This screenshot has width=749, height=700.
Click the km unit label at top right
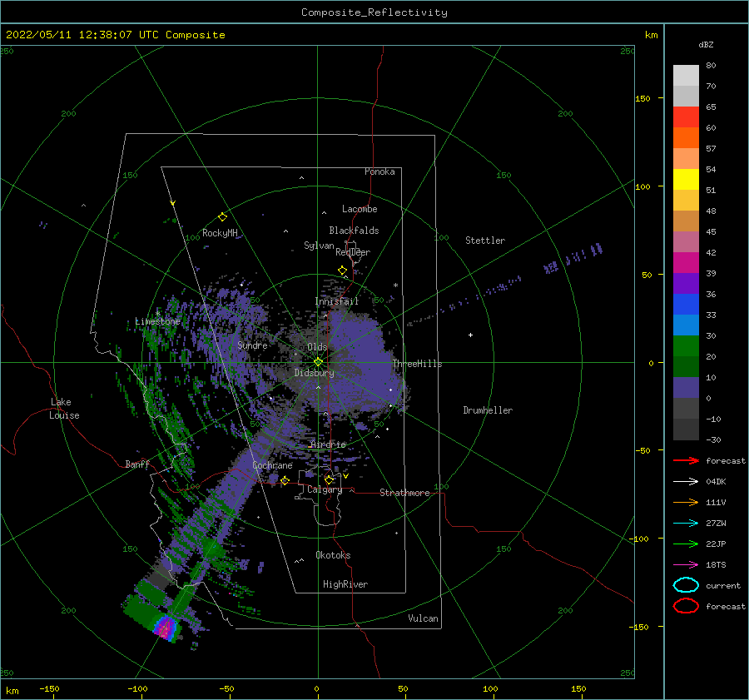652,35
